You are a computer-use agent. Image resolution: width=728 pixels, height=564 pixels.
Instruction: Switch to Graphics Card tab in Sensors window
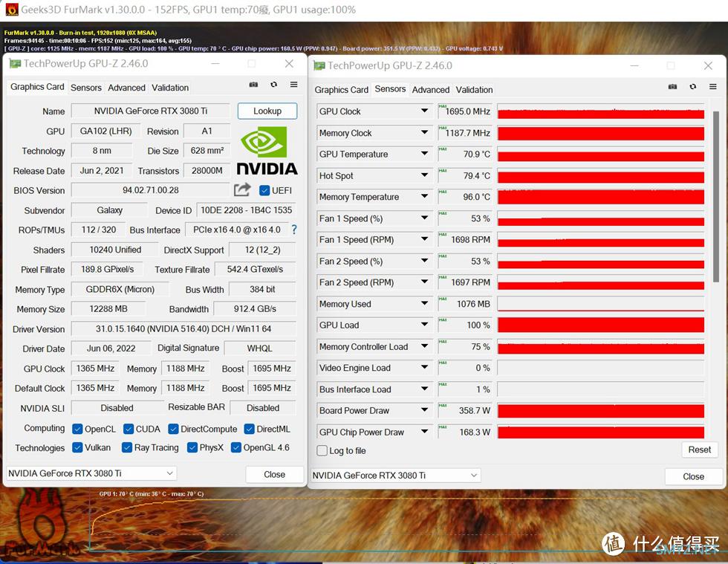341,90
